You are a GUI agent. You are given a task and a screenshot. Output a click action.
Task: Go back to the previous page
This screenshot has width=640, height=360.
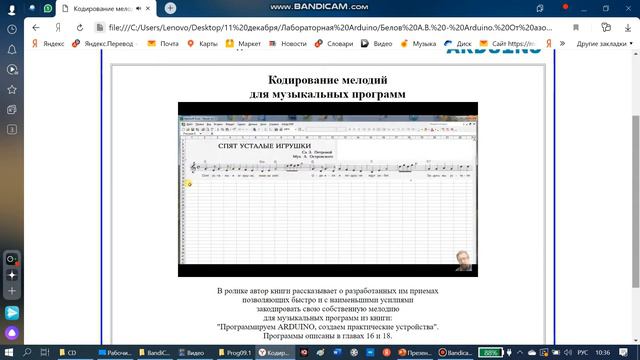click(36, 28)
